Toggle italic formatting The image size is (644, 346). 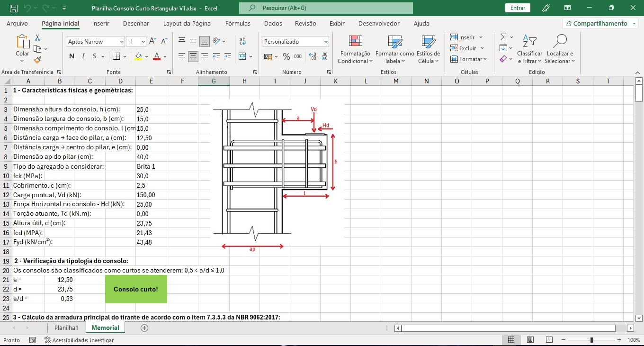(x=83, y=56)
